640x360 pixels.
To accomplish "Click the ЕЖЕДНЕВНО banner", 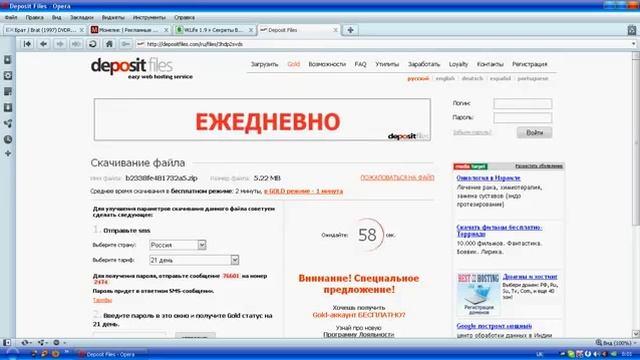I will click(x=262, y=120).
